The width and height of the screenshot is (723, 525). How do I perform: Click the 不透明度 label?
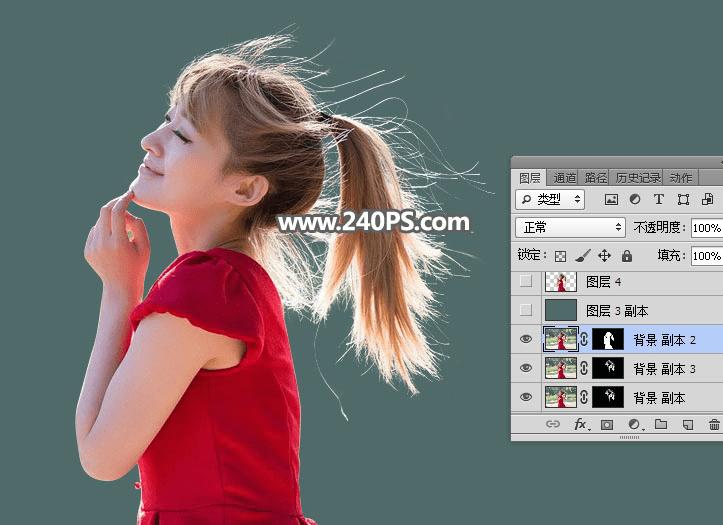pyautogui.click(x=659, y=227)
